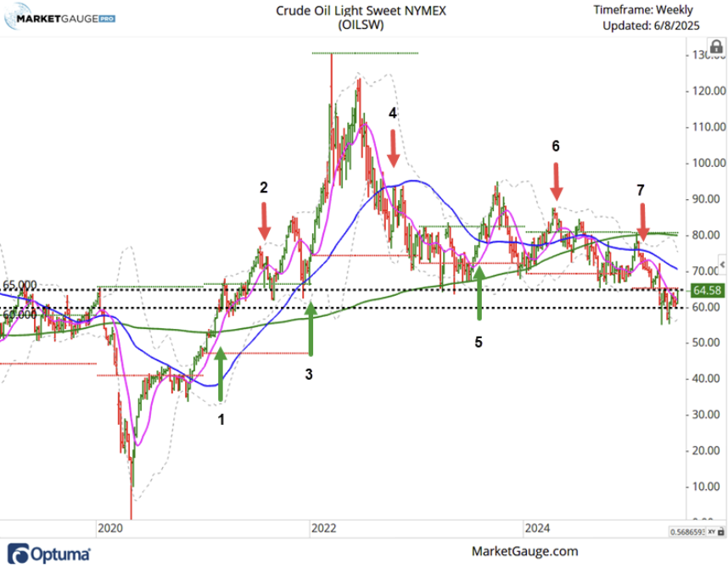Click the Timeframe: Weekly label
728x568 pixels.
643,10
